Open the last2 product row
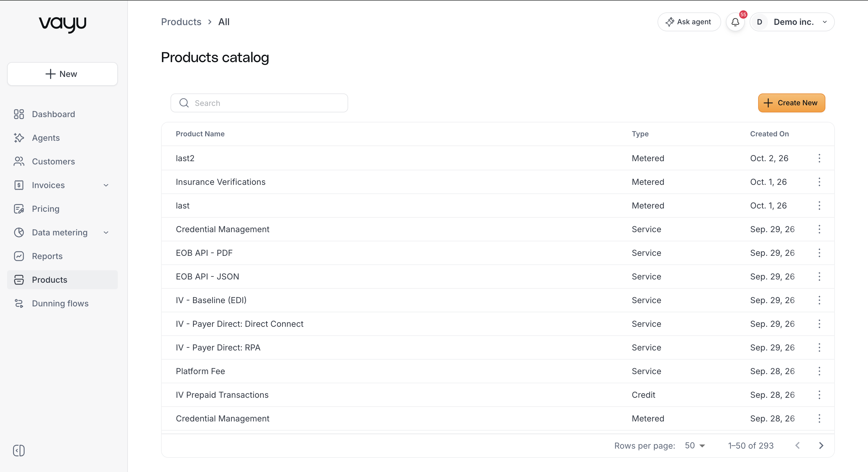The width and height of the screenshot is (868, 472). [497, 158]
